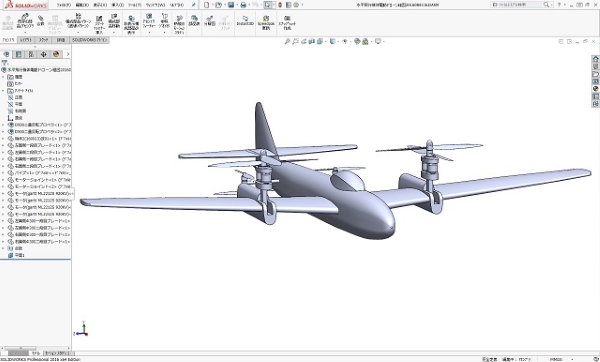This screenshot has height=362, width=600.
Task: Expand the FeatureManager panel tabs with the arrow
Action: coord(68,54)
